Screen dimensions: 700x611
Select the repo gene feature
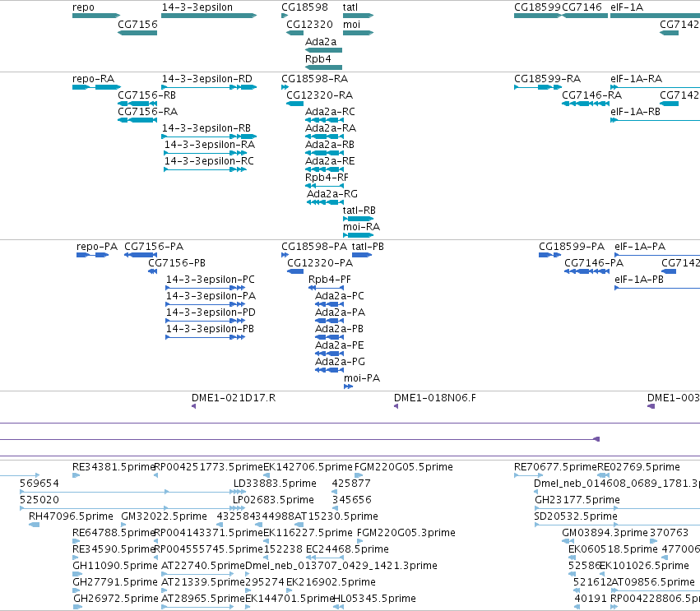(x=96, y=16)
